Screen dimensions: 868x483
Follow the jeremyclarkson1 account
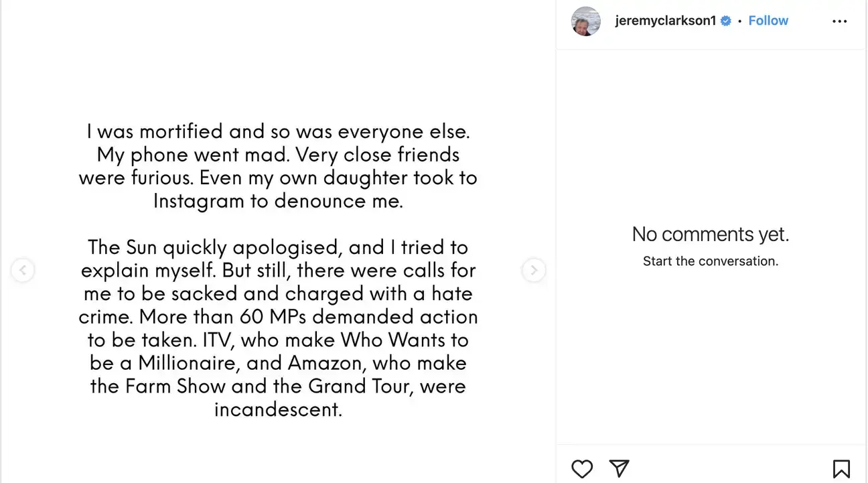pos(768,21)
